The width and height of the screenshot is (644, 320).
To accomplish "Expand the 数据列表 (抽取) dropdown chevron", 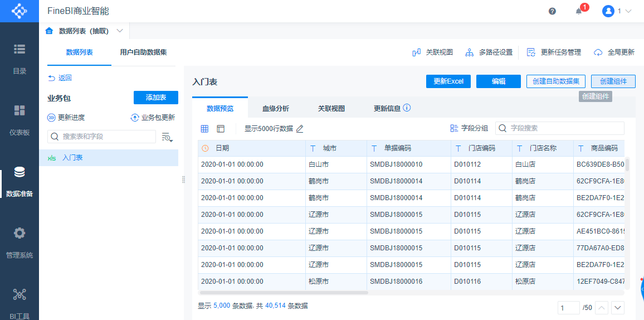I will coord(120,31).
